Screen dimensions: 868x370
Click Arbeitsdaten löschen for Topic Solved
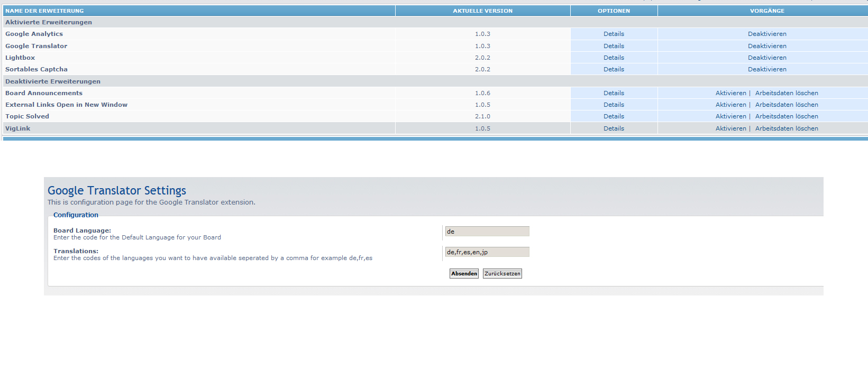(787, 116)
